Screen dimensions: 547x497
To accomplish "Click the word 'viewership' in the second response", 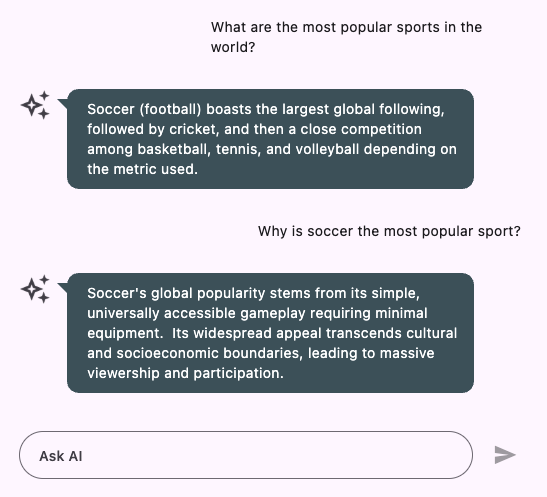I will coord(123,373).
